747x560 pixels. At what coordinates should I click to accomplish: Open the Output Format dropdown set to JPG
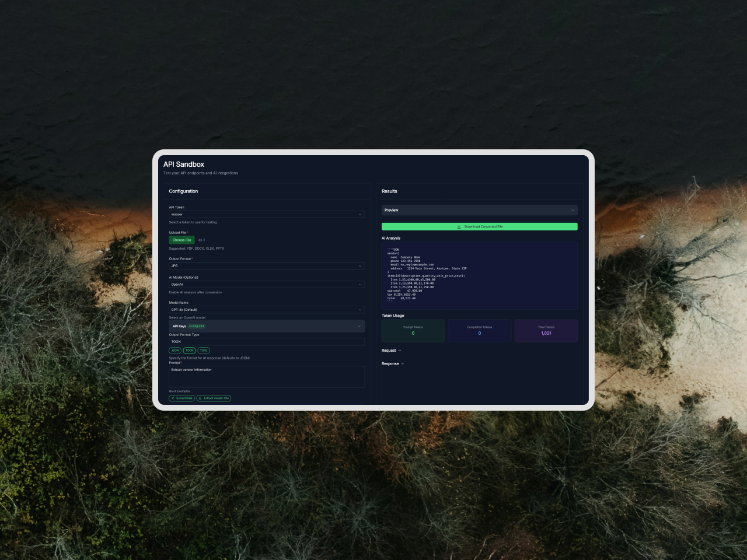(x=267, y=265)
